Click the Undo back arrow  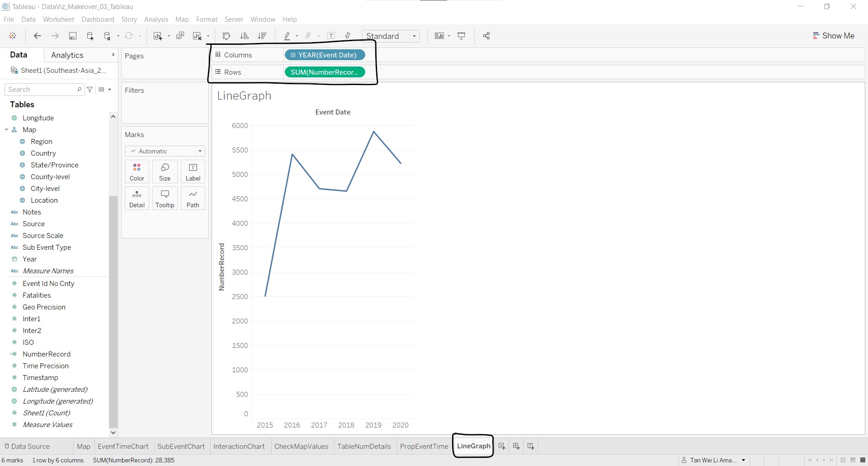click(x=38, y=36)
